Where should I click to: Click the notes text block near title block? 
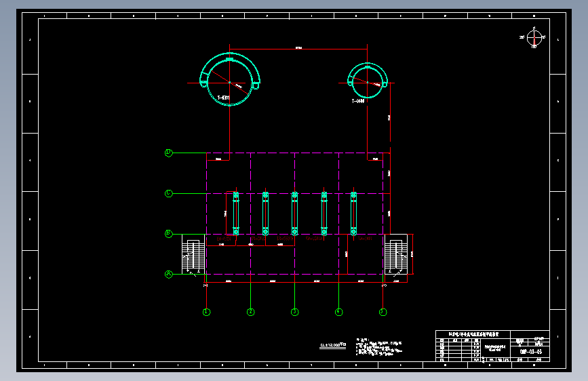click(378, 347)
